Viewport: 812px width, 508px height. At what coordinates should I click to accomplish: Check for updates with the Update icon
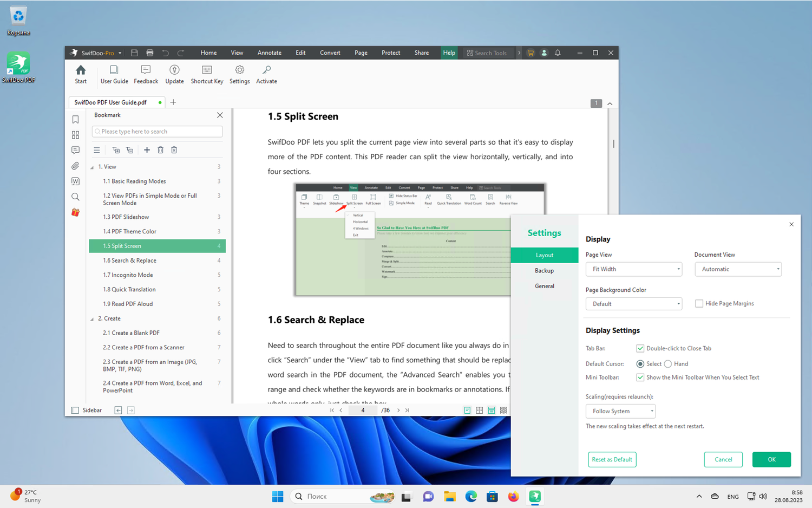174,74
